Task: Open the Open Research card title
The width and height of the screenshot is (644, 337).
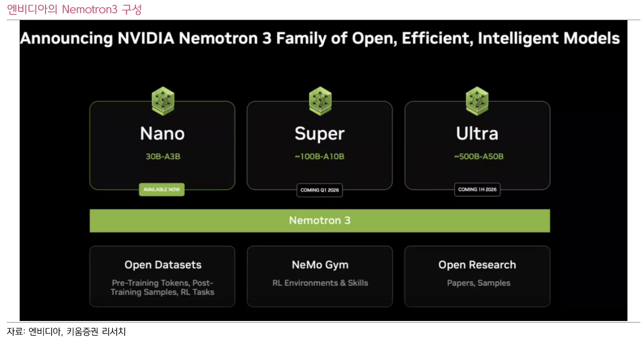Action: coord(477,265)
